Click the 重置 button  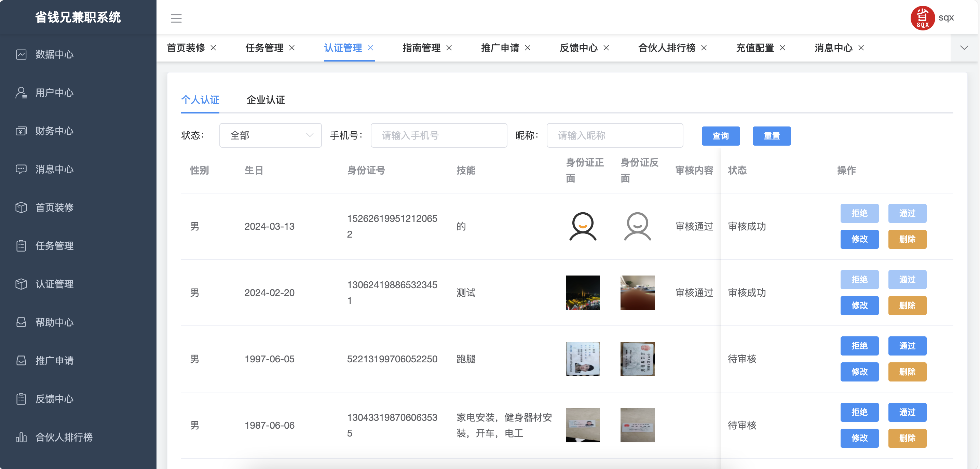[x=771, y=136]
